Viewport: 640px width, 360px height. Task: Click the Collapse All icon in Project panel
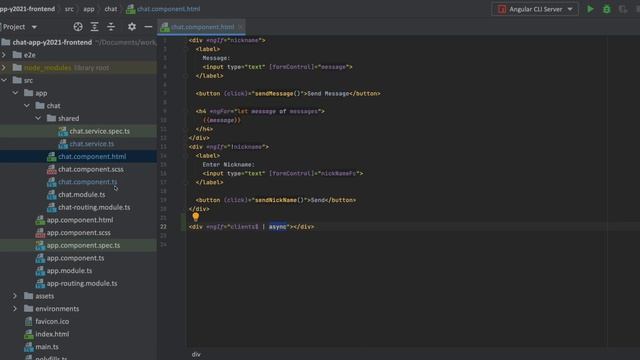pos(111,27)
